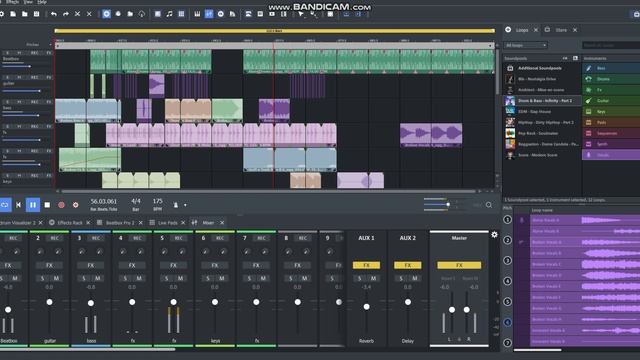
Task: Toggle REC arm on mixer channel 2
Action: click(x=54, y=238)
